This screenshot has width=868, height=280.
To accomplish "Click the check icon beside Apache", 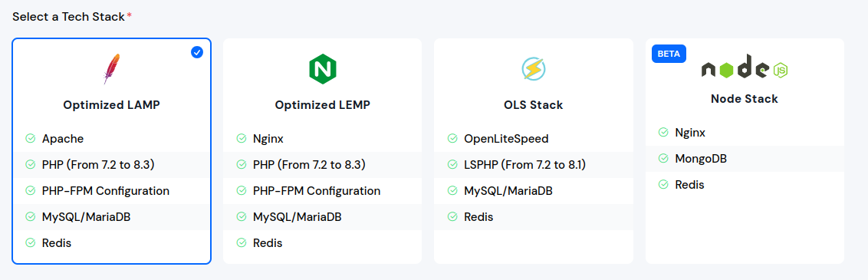I will pos(31,138).
